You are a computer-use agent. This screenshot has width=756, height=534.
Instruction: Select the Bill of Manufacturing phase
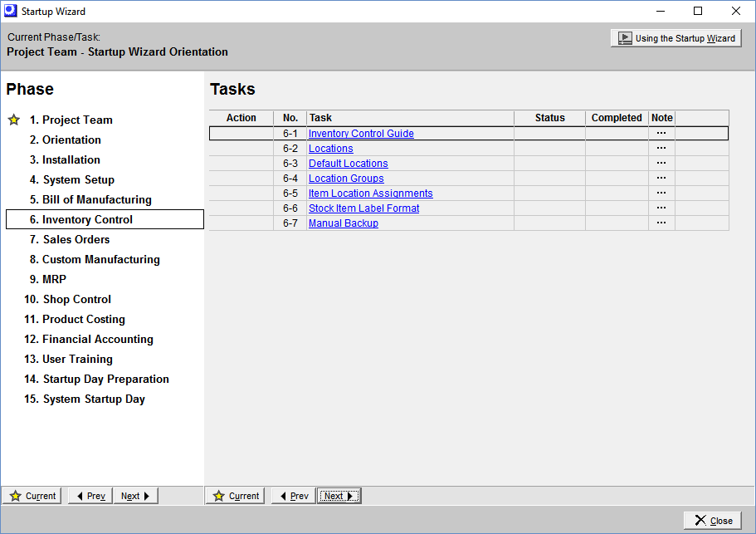pos(96,199)
